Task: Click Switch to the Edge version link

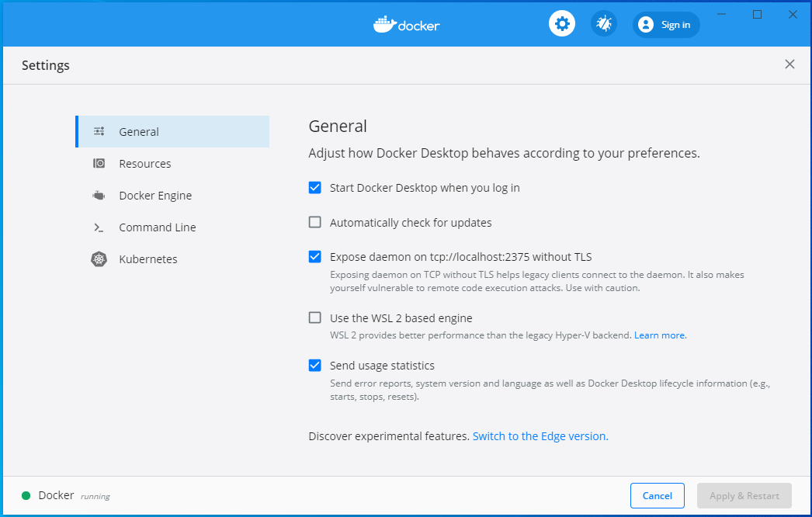Action: click(x=540, y=435)
